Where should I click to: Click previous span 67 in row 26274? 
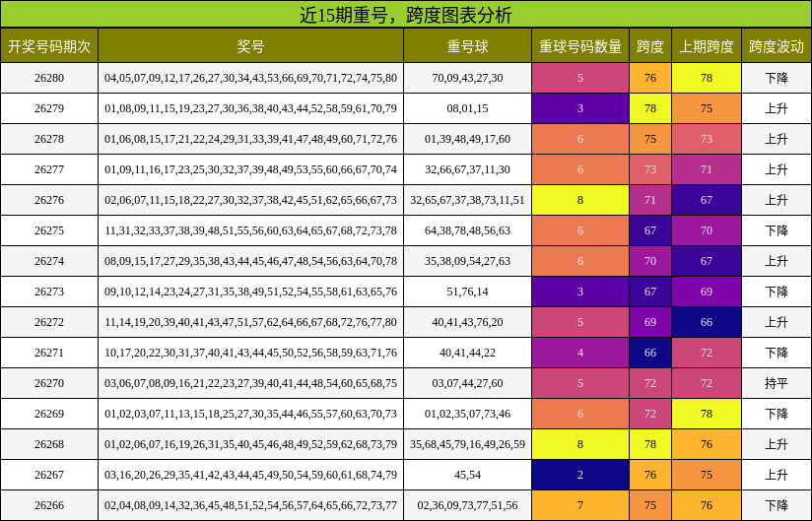[707, 261]
